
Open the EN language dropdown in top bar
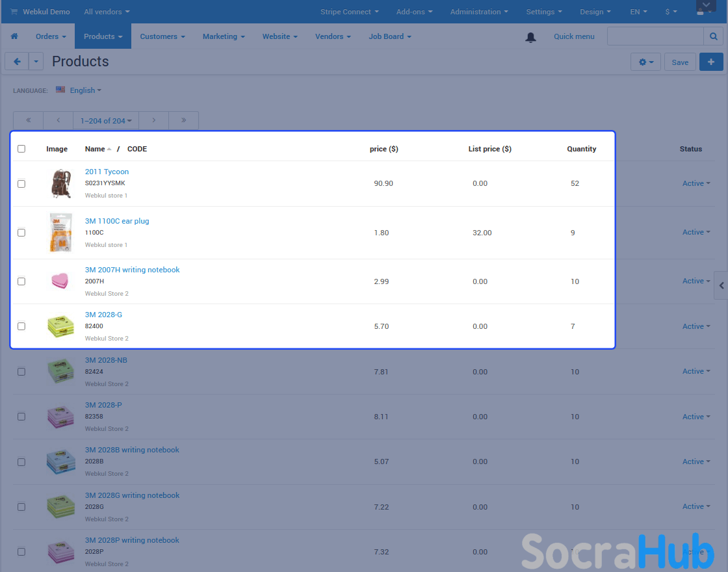638,12
